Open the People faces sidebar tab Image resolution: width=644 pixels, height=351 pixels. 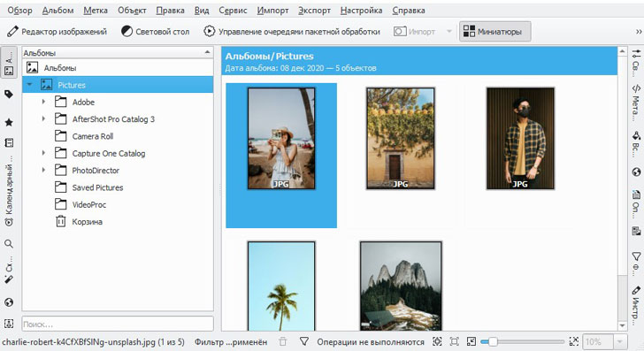[9, 324]
